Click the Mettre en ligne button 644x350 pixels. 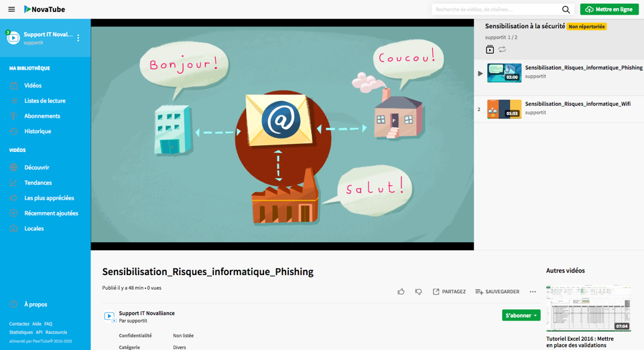click(x=609, y=9)
